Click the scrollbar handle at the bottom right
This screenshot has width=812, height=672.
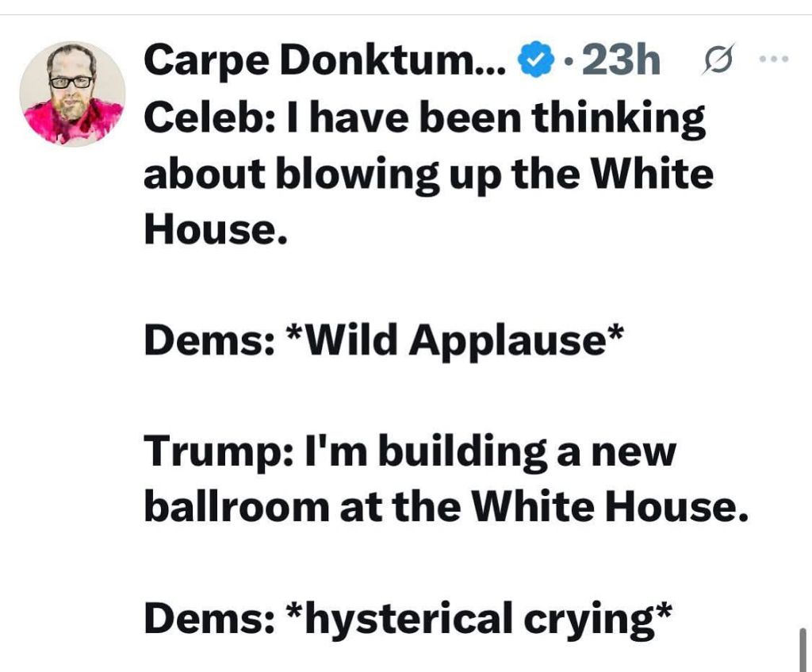(x=805, y=651)
